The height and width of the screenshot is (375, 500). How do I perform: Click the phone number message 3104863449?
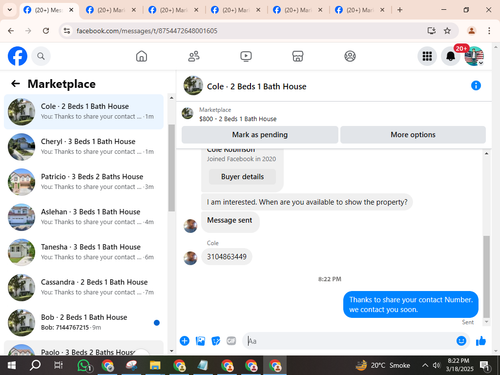click(227, 257)
